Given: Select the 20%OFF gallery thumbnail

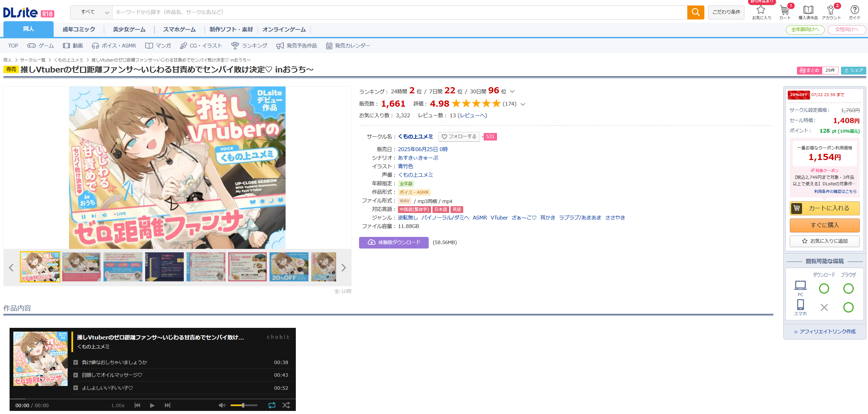Looking at the screenshot, I should point(289,267).
